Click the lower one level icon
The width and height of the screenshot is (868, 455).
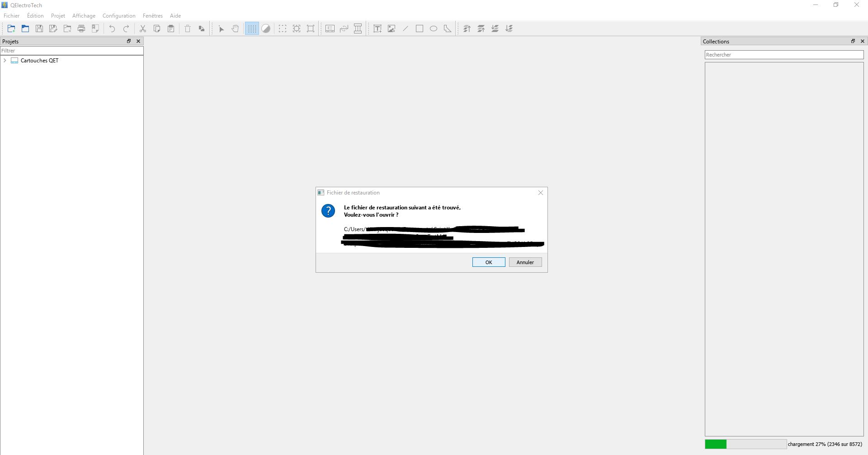495,28
